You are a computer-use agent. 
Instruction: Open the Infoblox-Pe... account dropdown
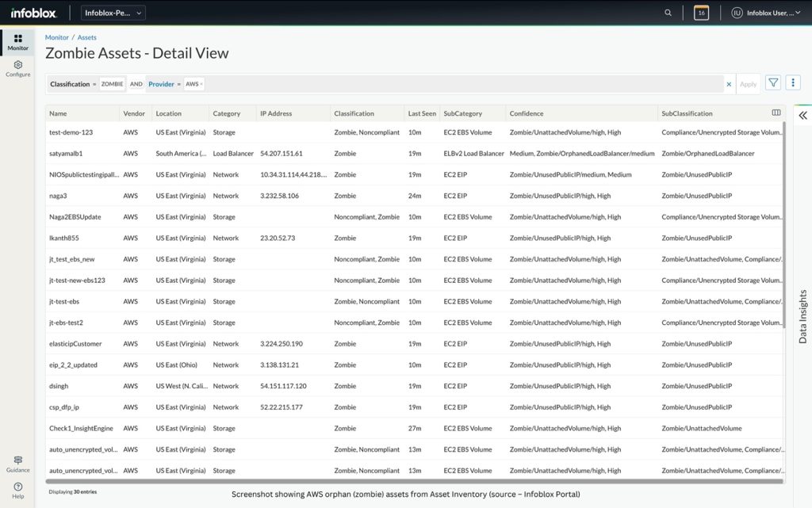click(114, 13)
